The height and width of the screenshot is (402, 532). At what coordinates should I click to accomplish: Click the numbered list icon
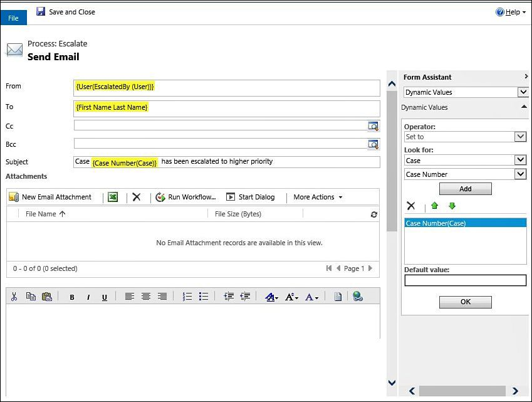[187, 297]
